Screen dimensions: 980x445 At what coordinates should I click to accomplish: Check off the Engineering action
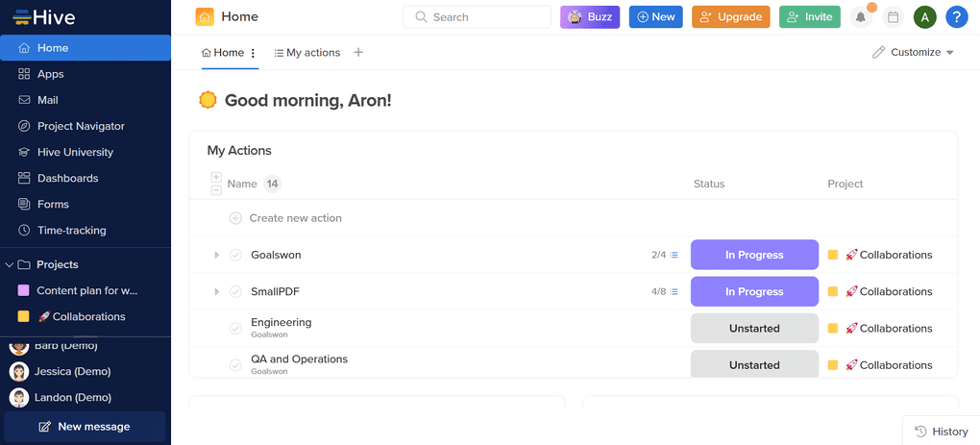click(x=235, y=329)
